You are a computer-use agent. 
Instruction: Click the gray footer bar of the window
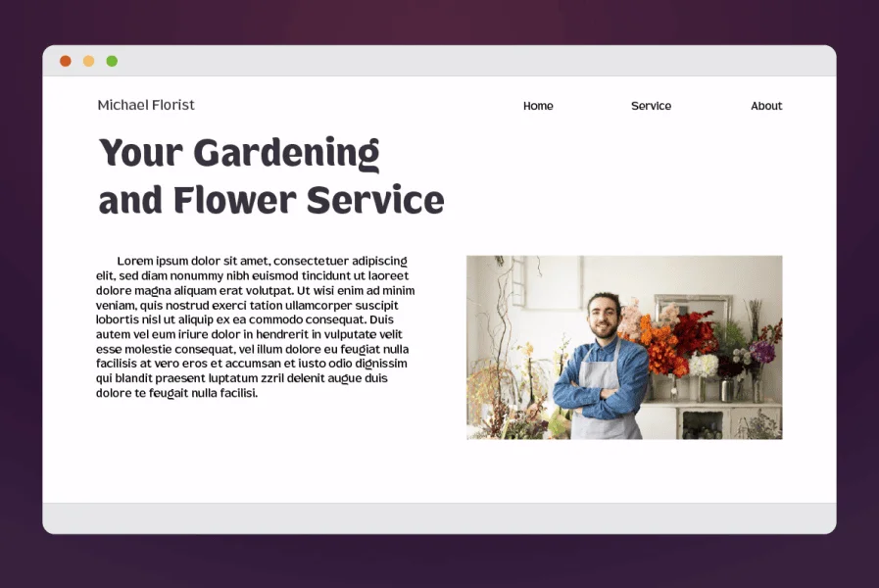439,518
